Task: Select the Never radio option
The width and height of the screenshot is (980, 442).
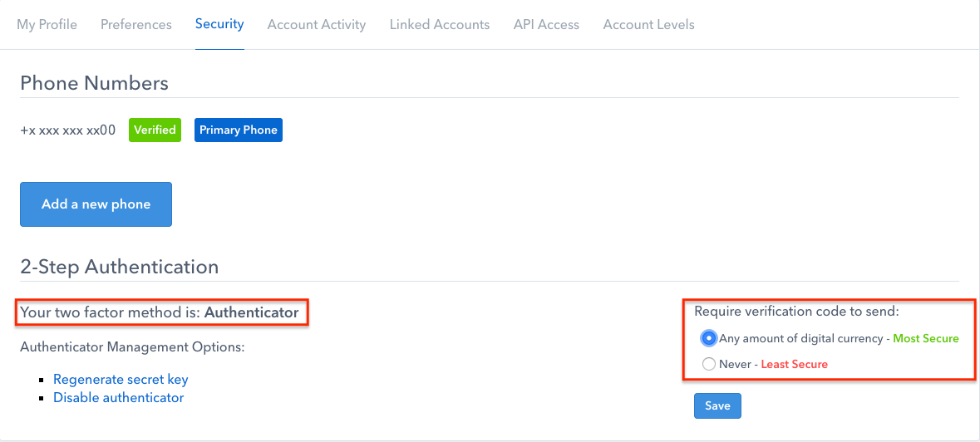Action: (x=709, y=364)
